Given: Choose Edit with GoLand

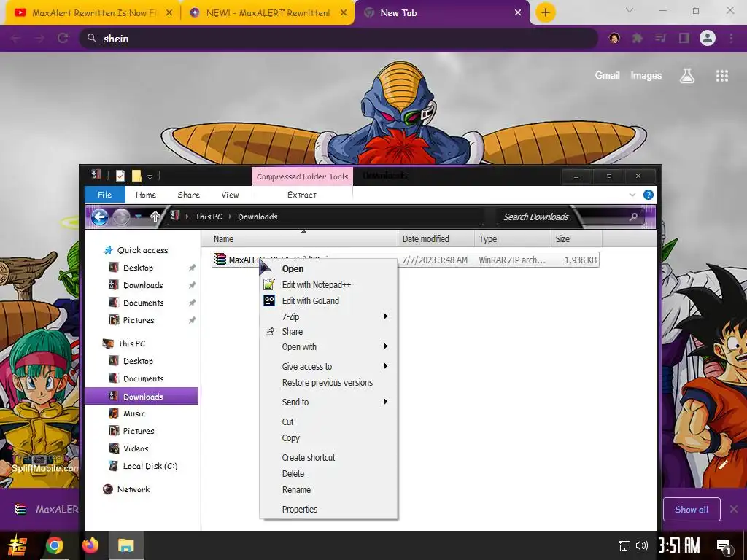Looking at the screenshot, I should pyautogui.click(x=311, y=301).
